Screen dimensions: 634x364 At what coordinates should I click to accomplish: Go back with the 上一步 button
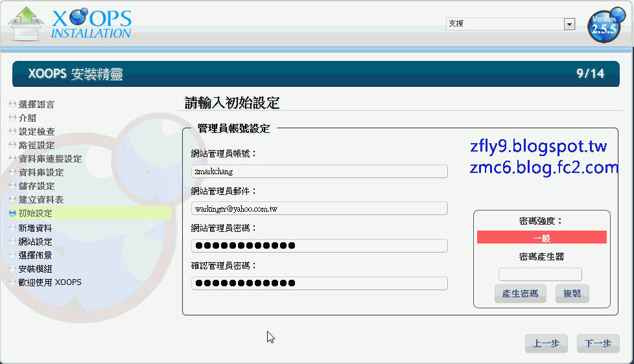click(x=546, y=344)
